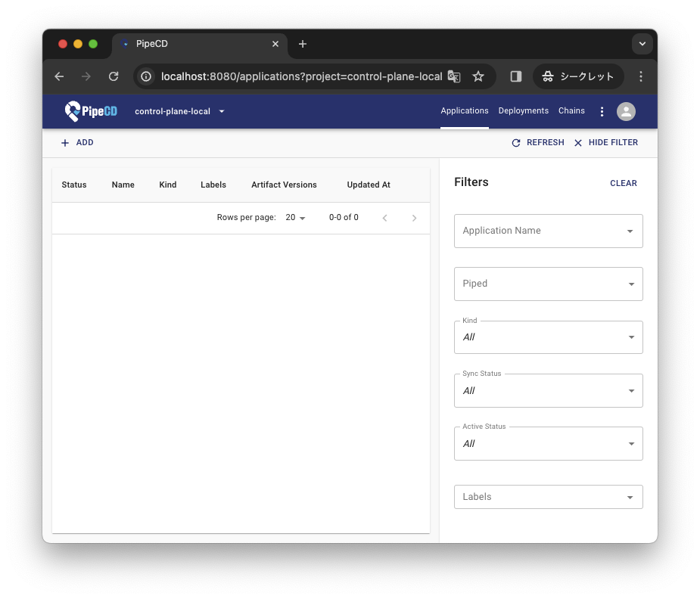The height and width of the screenshot is (599, 700).
Task: Open the three-dot more options menu
Action: point(602,111)
